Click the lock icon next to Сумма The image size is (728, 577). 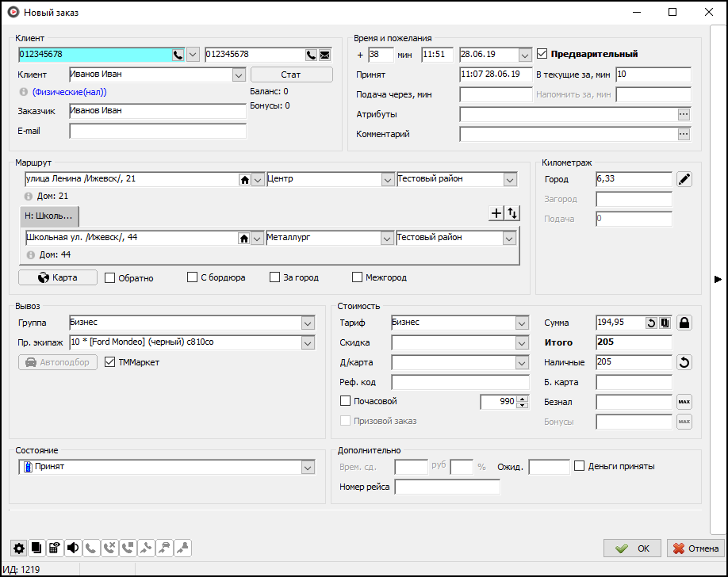tap(684, 323)
